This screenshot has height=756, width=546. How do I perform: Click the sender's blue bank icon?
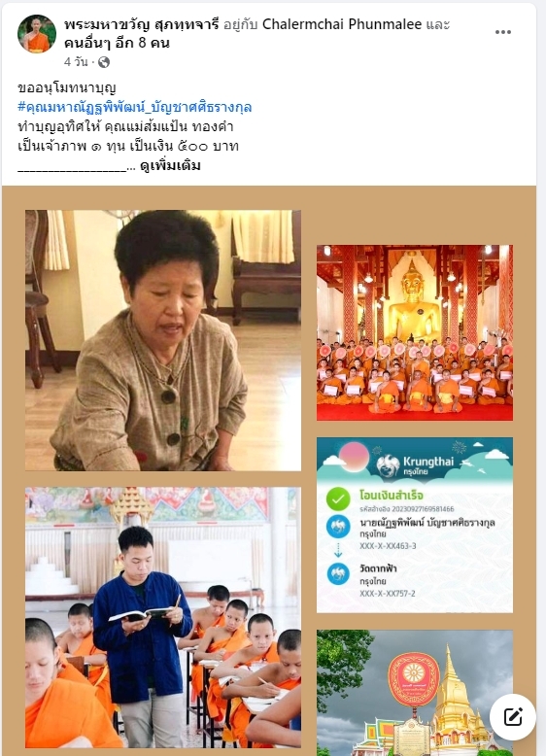click(338, 527)
